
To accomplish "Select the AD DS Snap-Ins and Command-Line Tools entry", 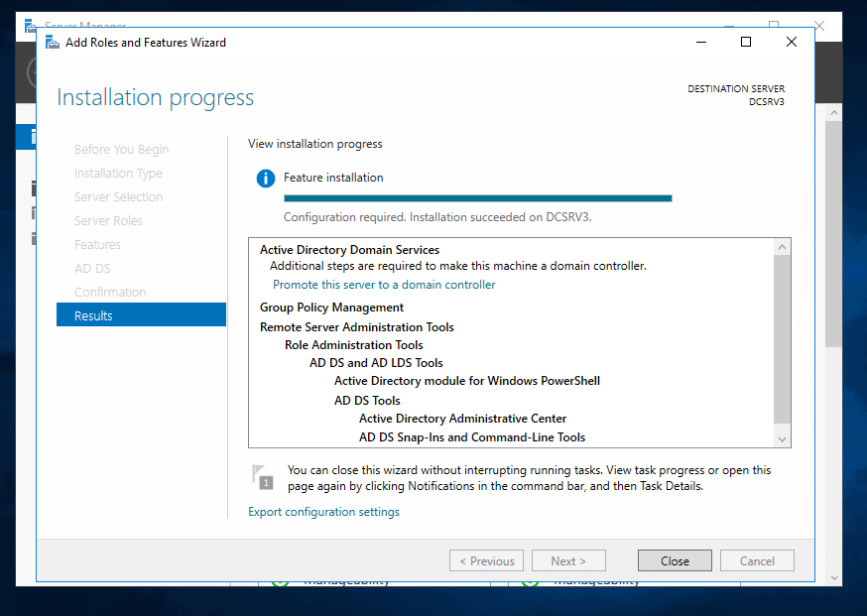I will click(472, 436).
